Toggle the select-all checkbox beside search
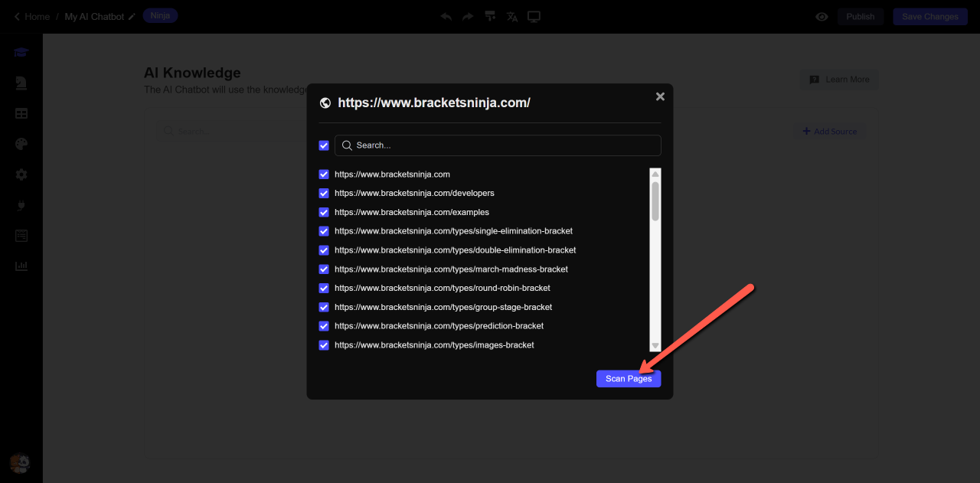 (324, 145)
